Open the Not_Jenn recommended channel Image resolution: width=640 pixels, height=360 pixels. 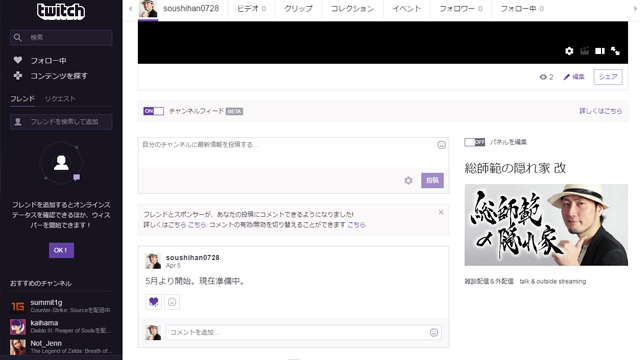(61, 347)
